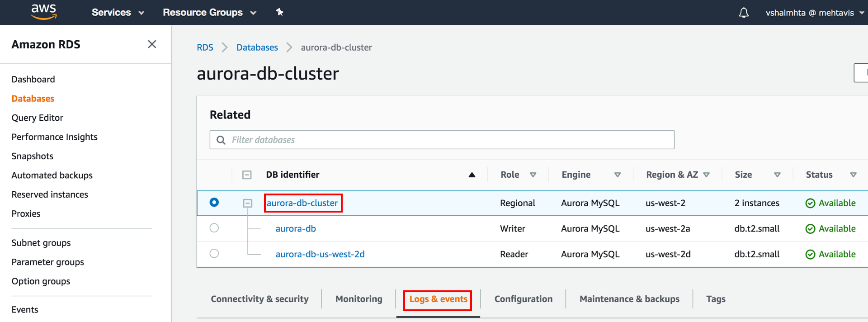Open Region & AZ column filter arrow

click(707, 175)
